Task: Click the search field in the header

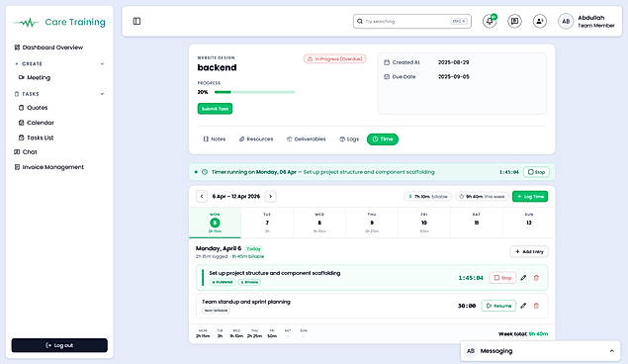Action: [412, 21]
